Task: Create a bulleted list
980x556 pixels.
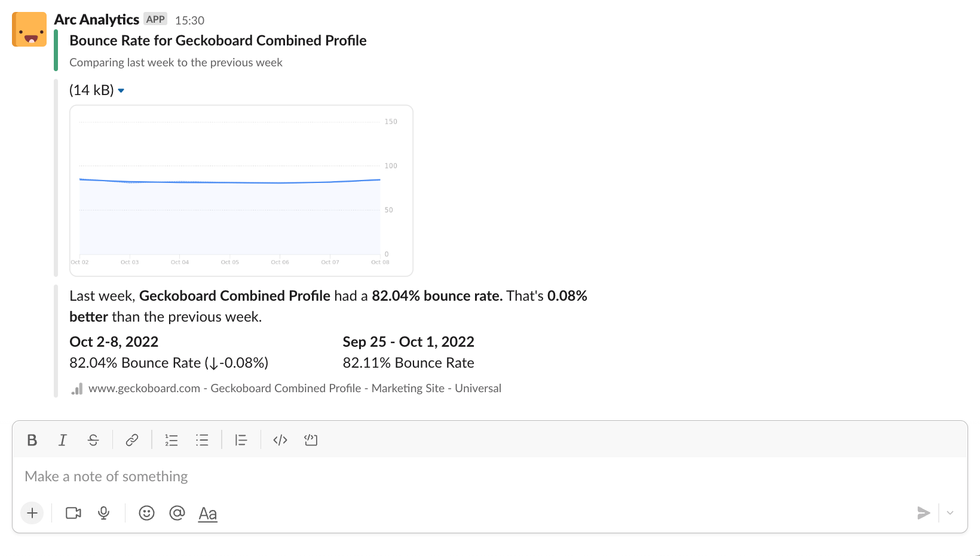Action: tap(202, 440)
